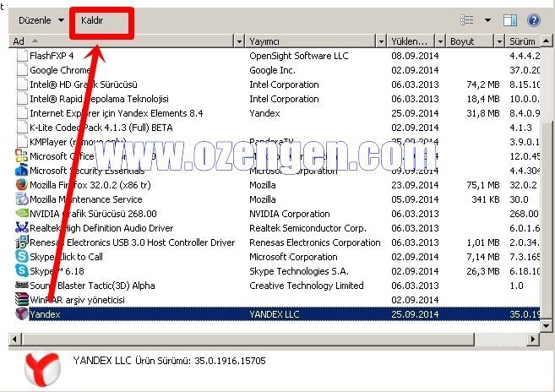Select the NVIDIA Grafik Sürücüsü 268.00 name
This screenshot has width=555, height=392.
(93, 214)
